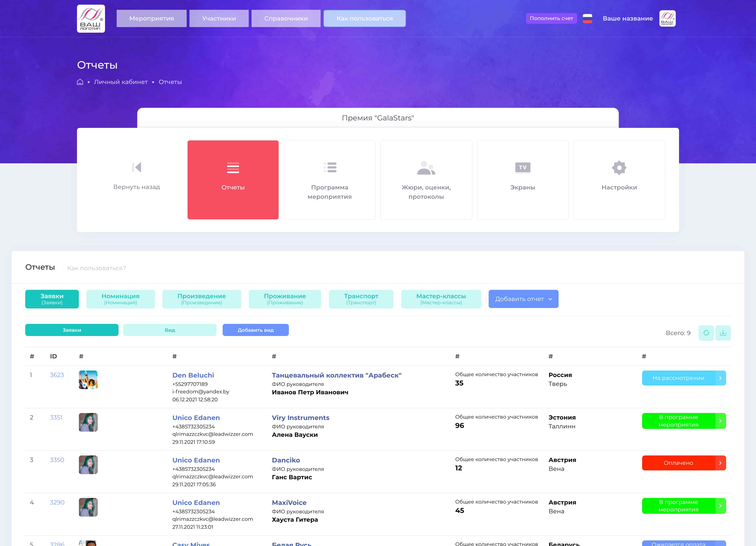756x546 pixels.
Task: Expand the На рассмотрении status arrow
Action: (x=720, y=378)
